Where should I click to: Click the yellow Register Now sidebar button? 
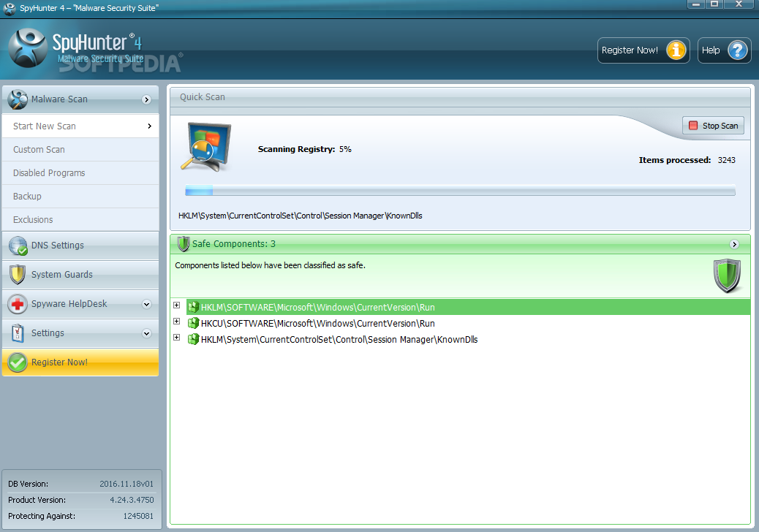pos(80,362)
